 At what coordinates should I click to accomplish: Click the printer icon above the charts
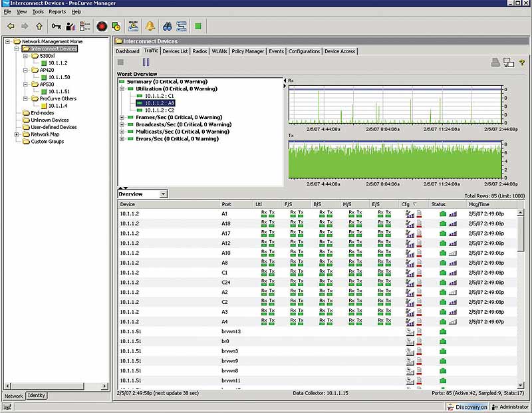[x=495, y=63]
